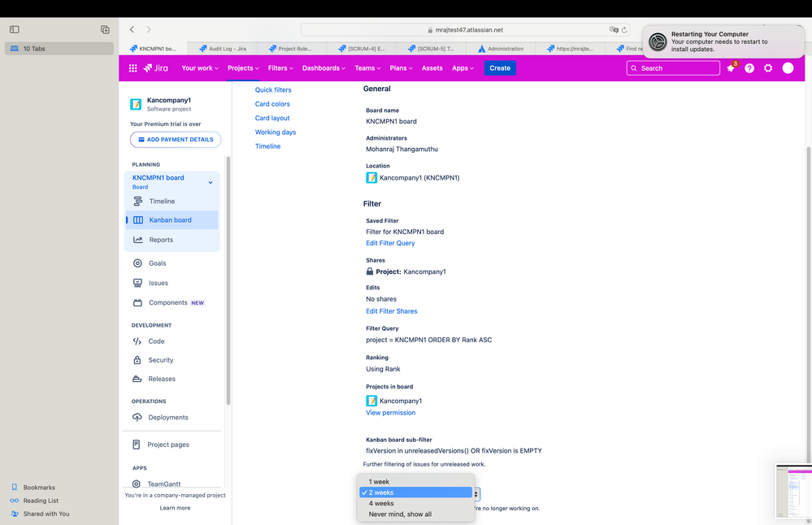Open Jira settings gear icon

coord(768,67)
